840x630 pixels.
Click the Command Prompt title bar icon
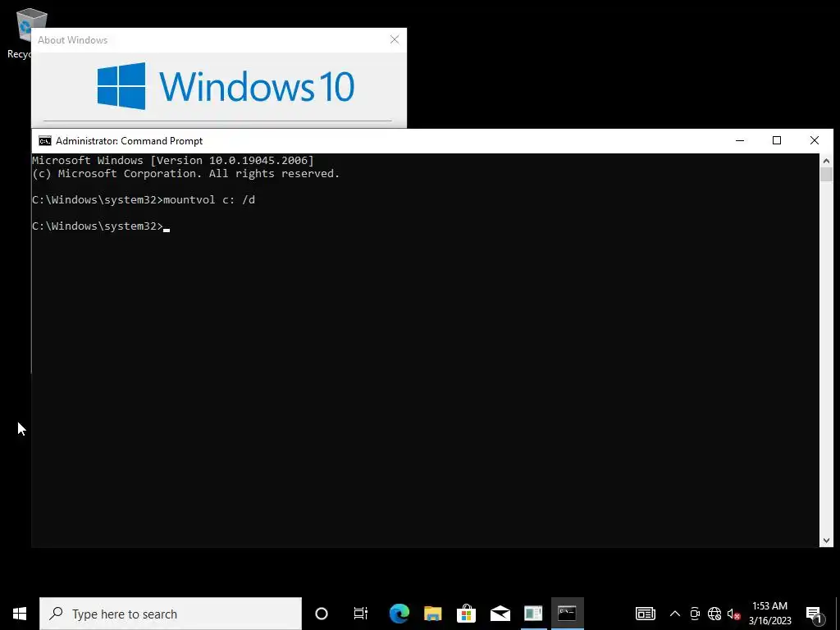click(45, 141)
